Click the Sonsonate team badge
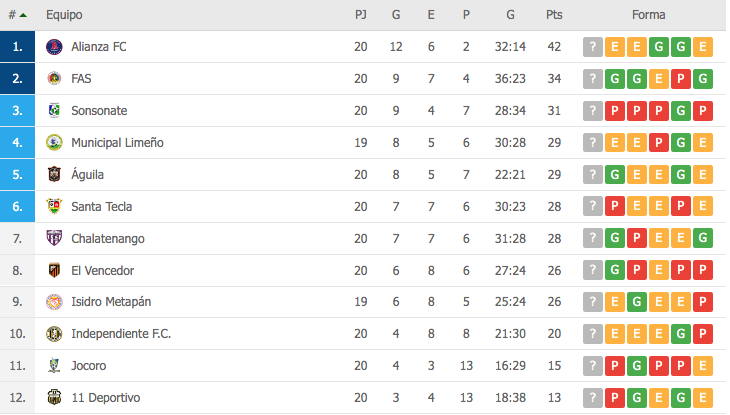The height and width of the screenshot is (415, 730). coord(54,111)
